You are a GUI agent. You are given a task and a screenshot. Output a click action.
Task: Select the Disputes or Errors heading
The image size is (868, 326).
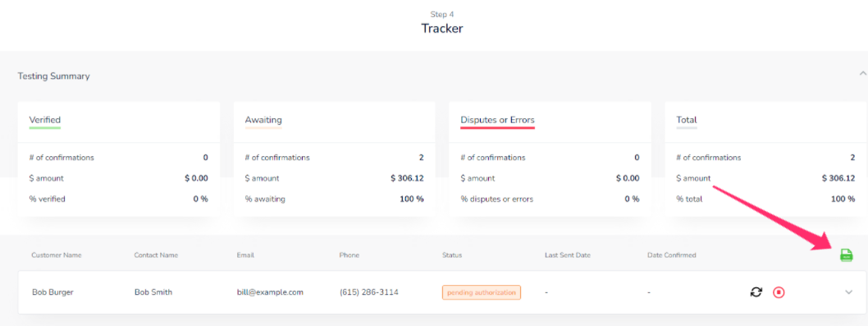pyautogui.click(x=497, y=120)
